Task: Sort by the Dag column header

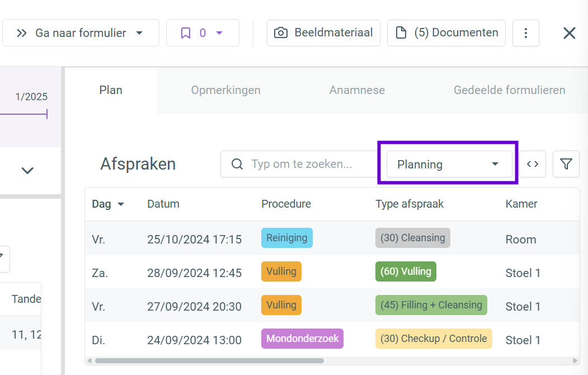Action: tap(107, 204)
